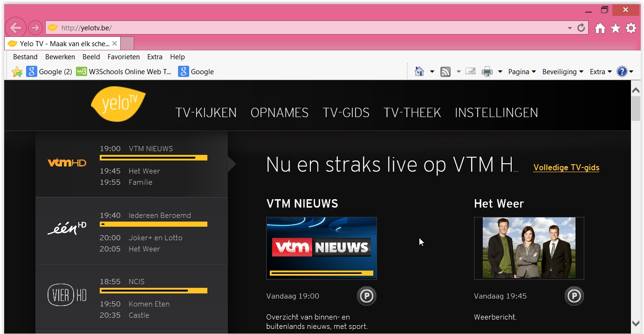Go to the TV-GIDS section
This screenshot has width=644, height=334.
click(x=346, y=113)
